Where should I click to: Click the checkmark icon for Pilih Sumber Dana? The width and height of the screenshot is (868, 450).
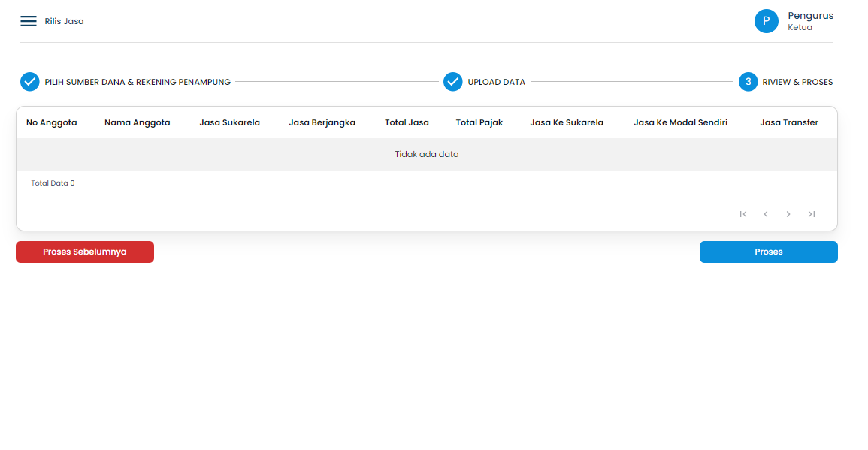point(30,81)
